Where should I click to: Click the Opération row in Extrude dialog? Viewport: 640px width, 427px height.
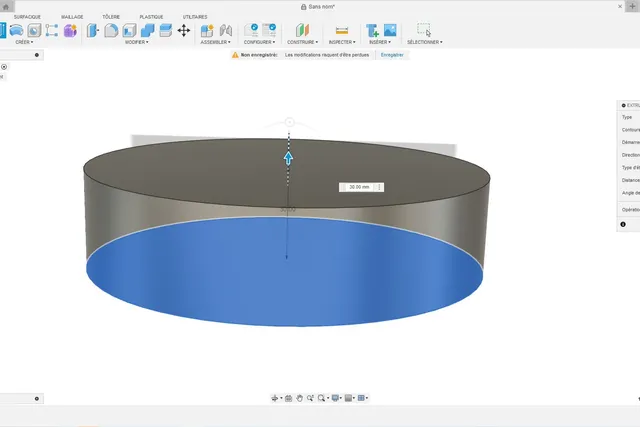coord(629,209)
